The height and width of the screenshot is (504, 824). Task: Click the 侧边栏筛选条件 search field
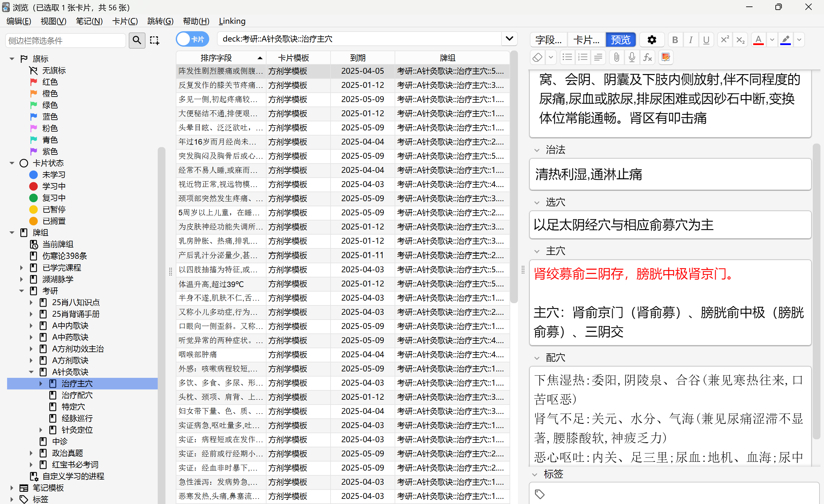click(66, 41)
